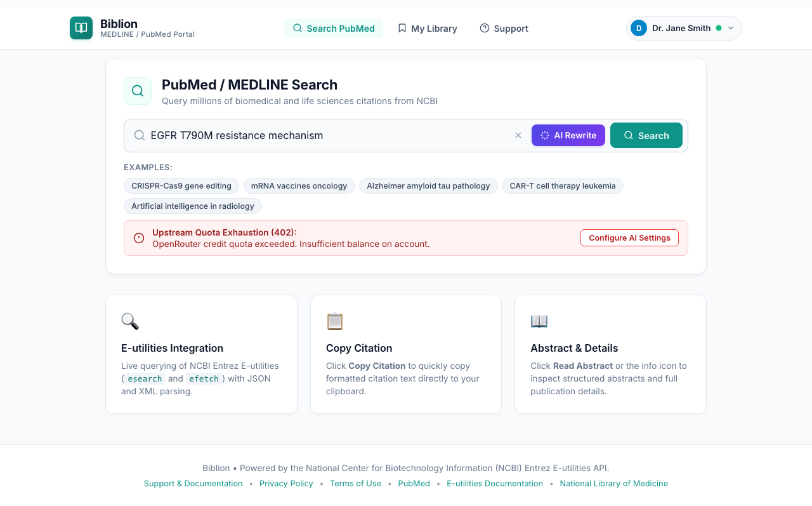
Task: Click the Biblion book logo icon
Action: tap(81, 28)
